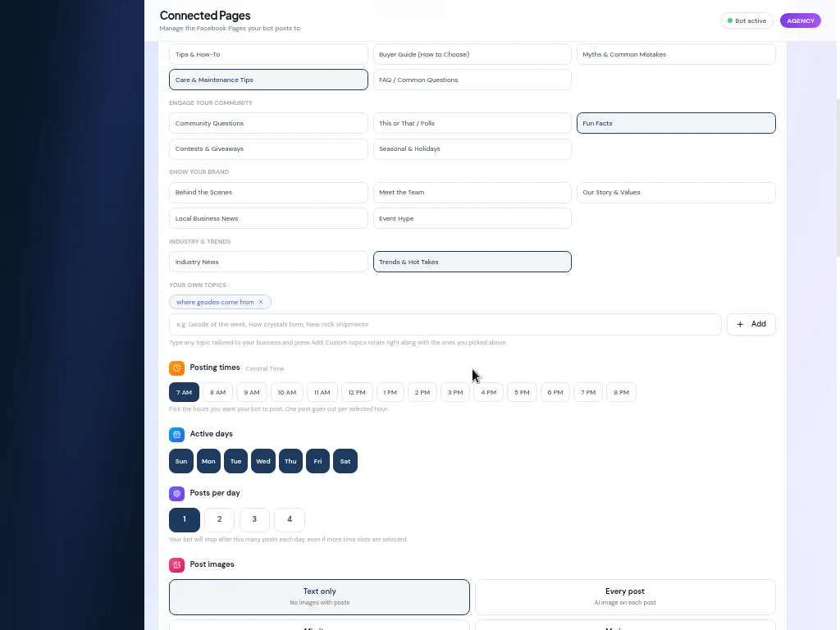Enable the Our Story & Values topic

pyautogui.click(x=676, y=192)
